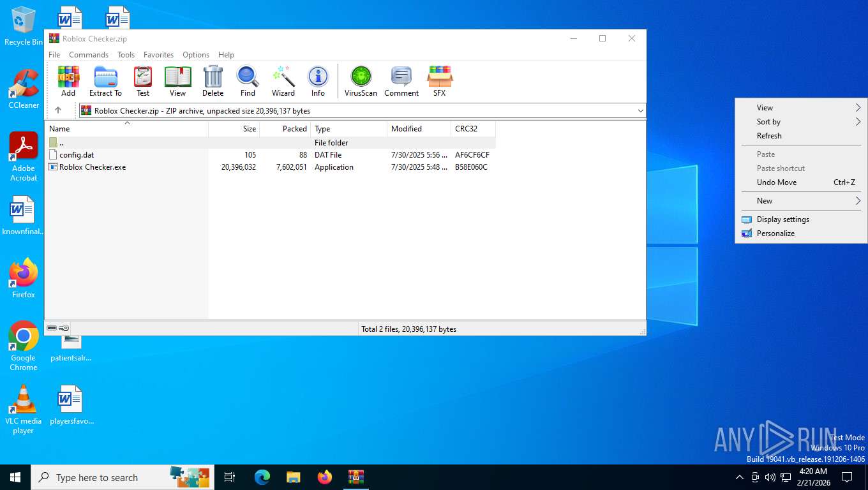Screen dimensions: 868x490
Task: Open the Recycle Bin desktop icon
Action: click(x=24, y=26)
